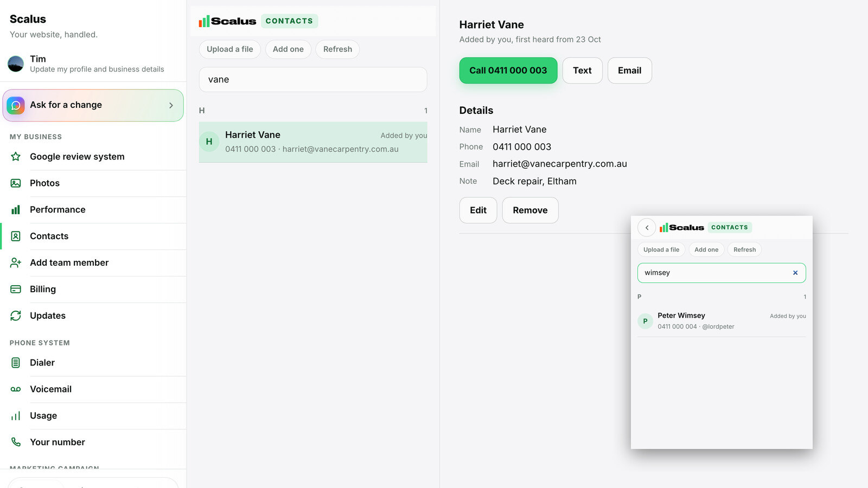Screen dimensions: 868x488
Task: Click Upload a file in main Contacts panel
Action: (x=230, y=49)
